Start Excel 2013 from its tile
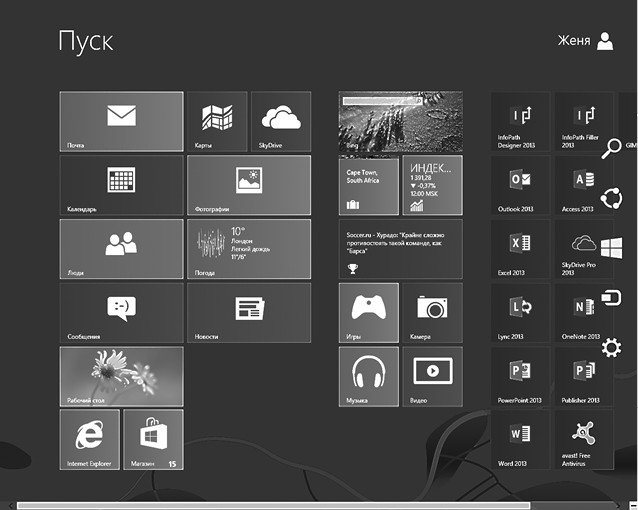Image resolution: width=638 pixels, height=510 pixels. 520,249
